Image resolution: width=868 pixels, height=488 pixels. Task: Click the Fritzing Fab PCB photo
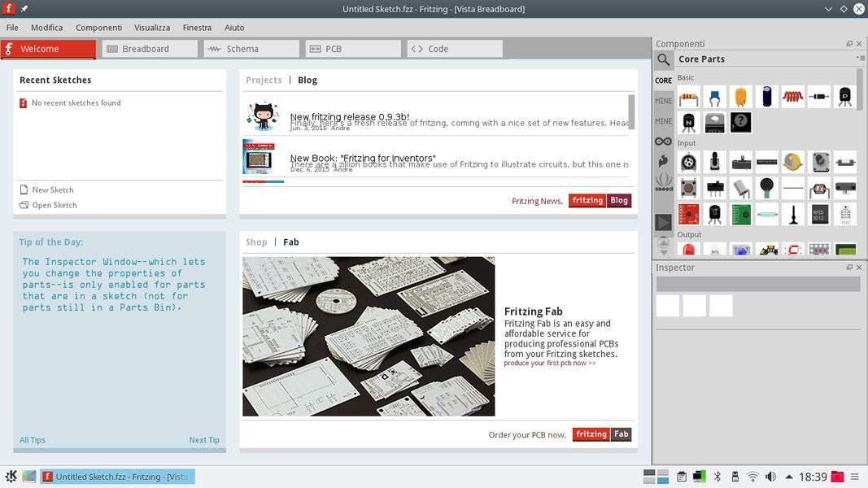click(x=369, y=336)
